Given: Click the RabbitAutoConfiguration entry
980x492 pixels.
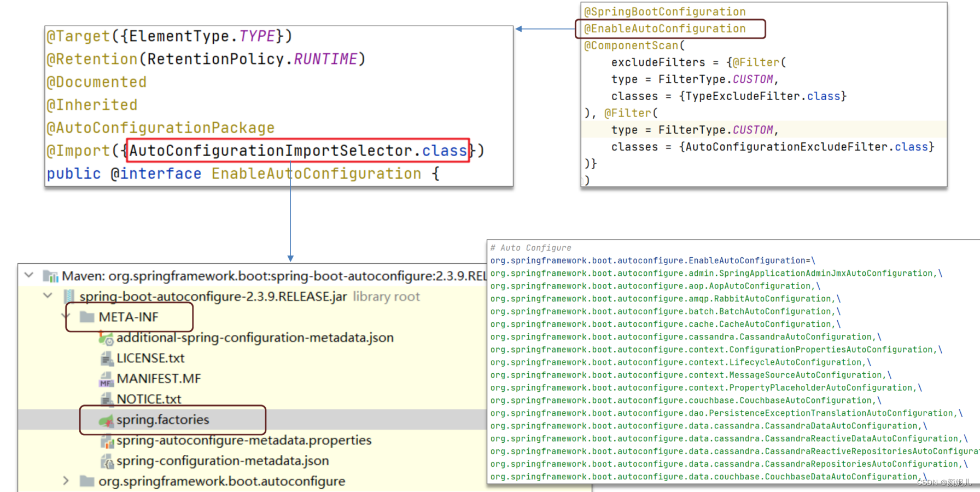Looking at the screenshot, I should pyautogui.click(x=666, y=298).
